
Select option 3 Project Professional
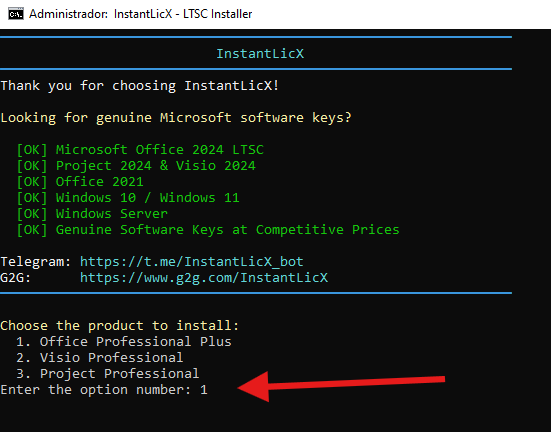coord(108,374)
